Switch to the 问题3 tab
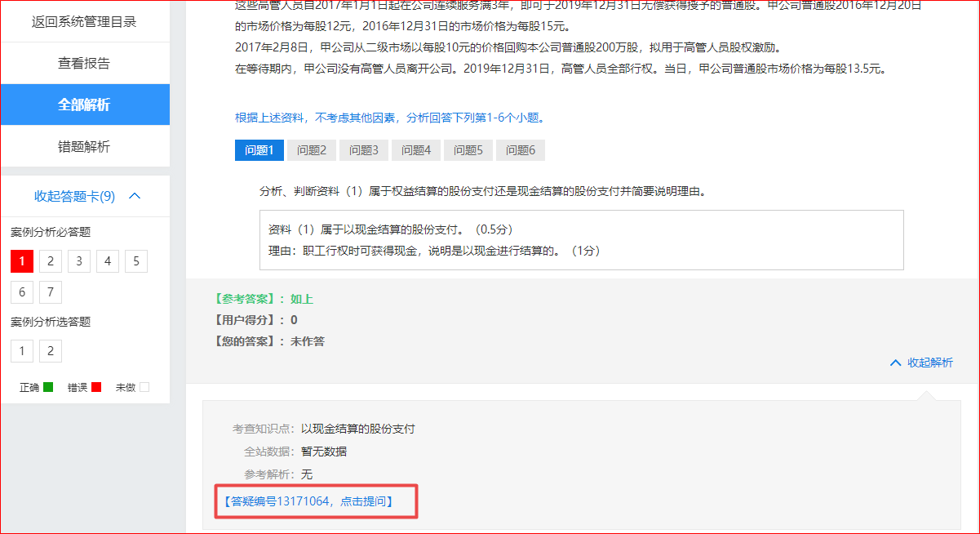Image resolution: width=980 pixels, height=534 pixels. click(x=364, y=150)
